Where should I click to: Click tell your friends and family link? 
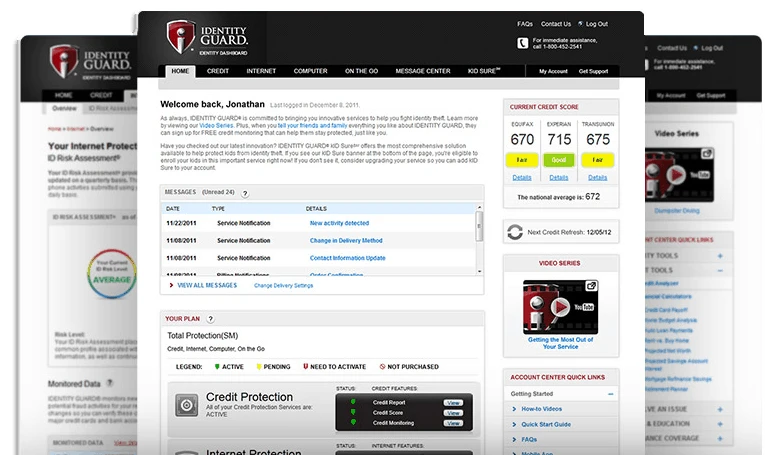point(312,126)
